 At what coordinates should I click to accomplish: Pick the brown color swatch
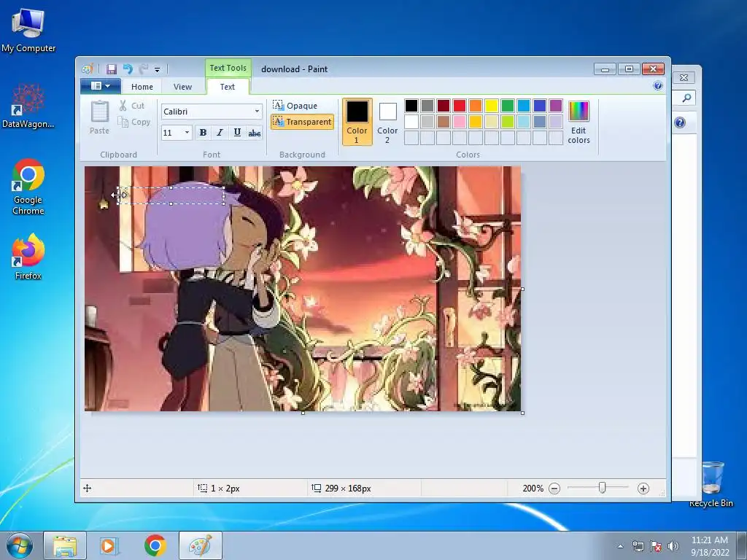click(x=444, y=122)
